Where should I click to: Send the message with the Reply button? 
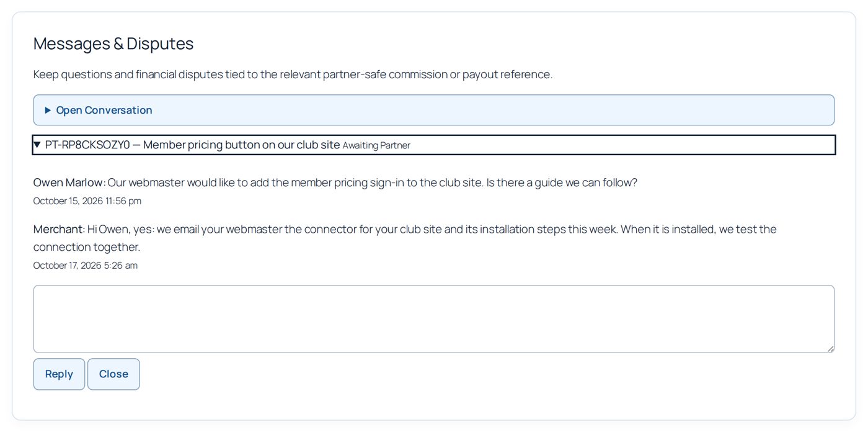click(x=59, y=374)
